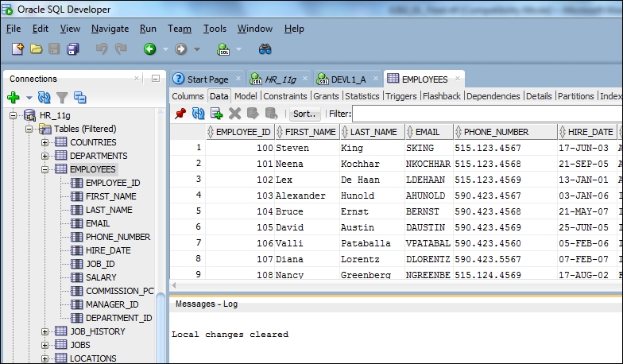Open the Tools menu
This screenshot has width=623, height=364.
[x=215, y=29]
